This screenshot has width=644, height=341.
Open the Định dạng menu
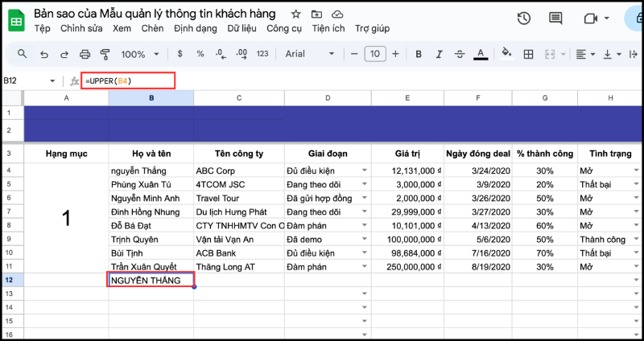click(196, 28)
